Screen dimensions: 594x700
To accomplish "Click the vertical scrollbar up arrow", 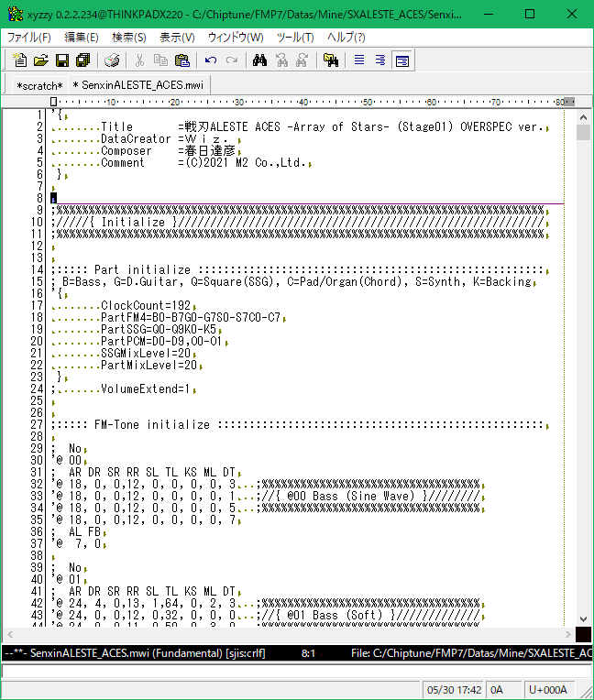I will coord(583,117).
